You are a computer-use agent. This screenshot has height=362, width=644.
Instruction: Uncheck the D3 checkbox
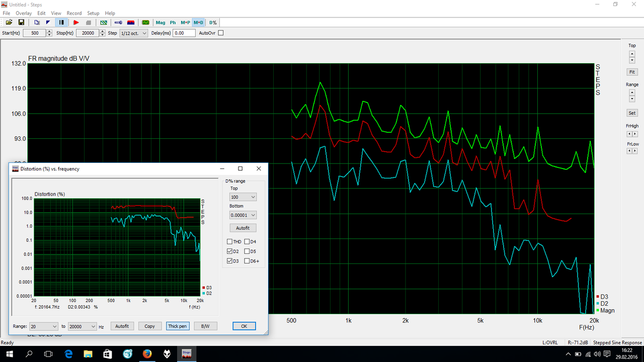click(x=230, y=261)
